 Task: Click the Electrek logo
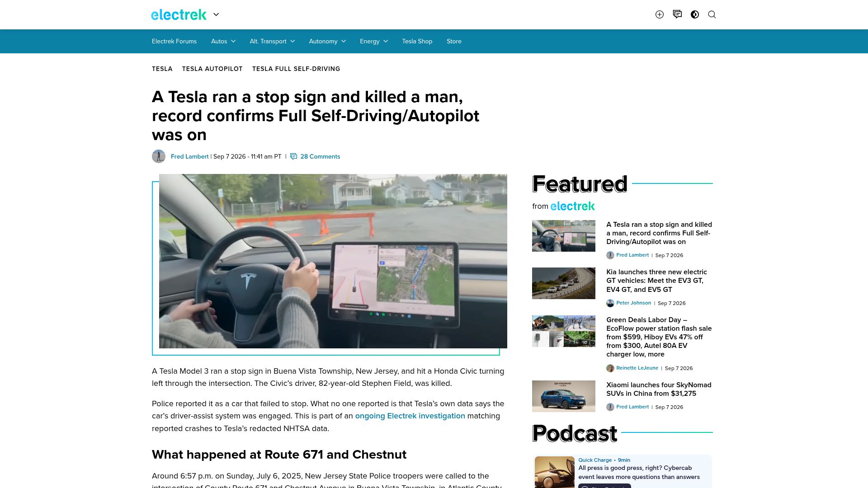(x=179, y=14)
